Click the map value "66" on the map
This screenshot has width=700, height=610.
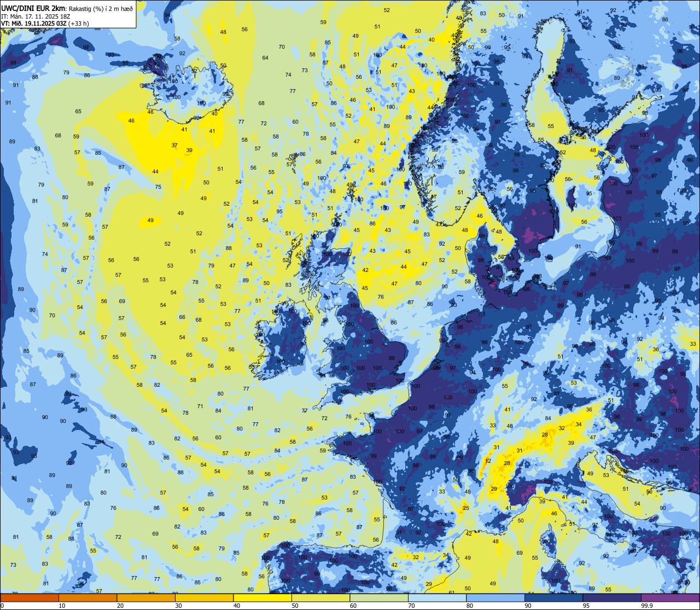[x=182, y=317]
